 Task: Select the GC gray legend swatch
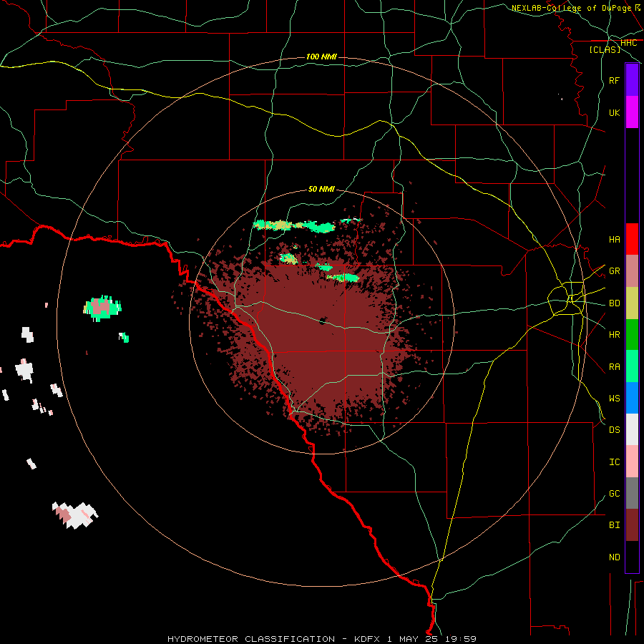[x=632, y=493]
